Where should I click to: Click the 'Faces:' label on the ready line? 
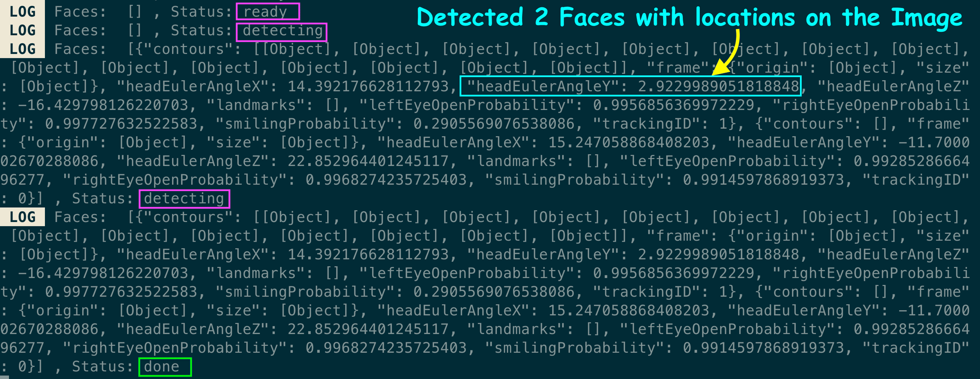tap(80, 12)
